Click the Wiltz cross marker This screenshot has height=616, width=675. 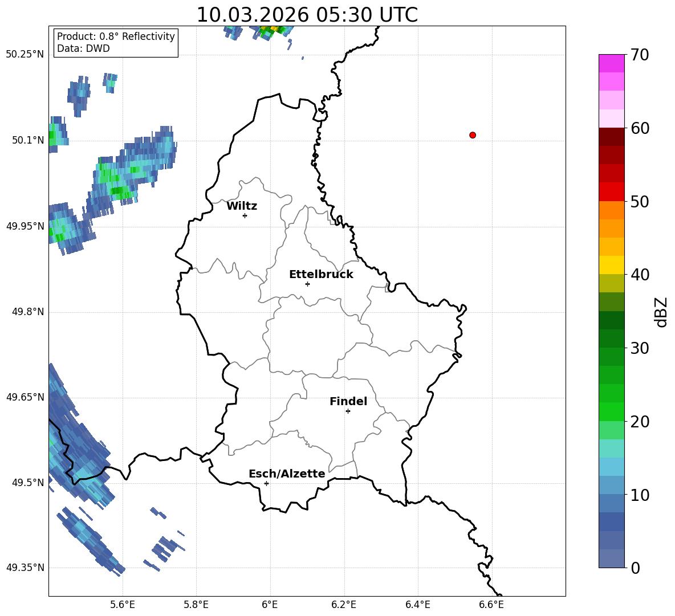click(245, 215)
